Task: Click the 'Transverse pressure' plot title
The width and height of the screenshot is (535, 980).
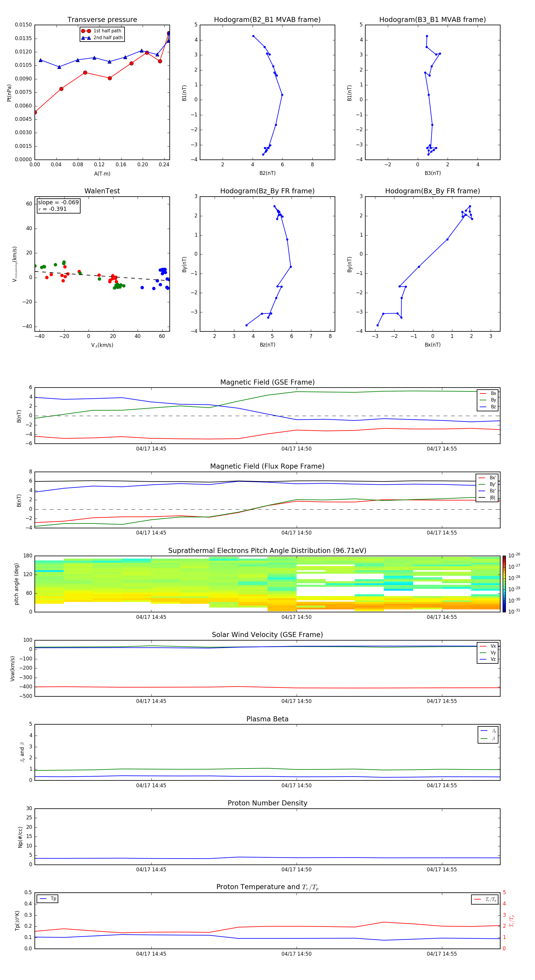Action: tap(102, 19)
